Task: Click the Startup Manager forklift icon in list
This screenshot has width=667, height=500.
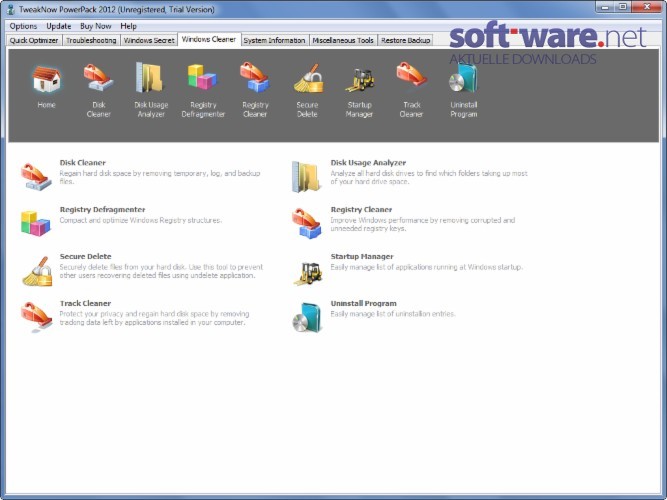Action: coord(308,274)
